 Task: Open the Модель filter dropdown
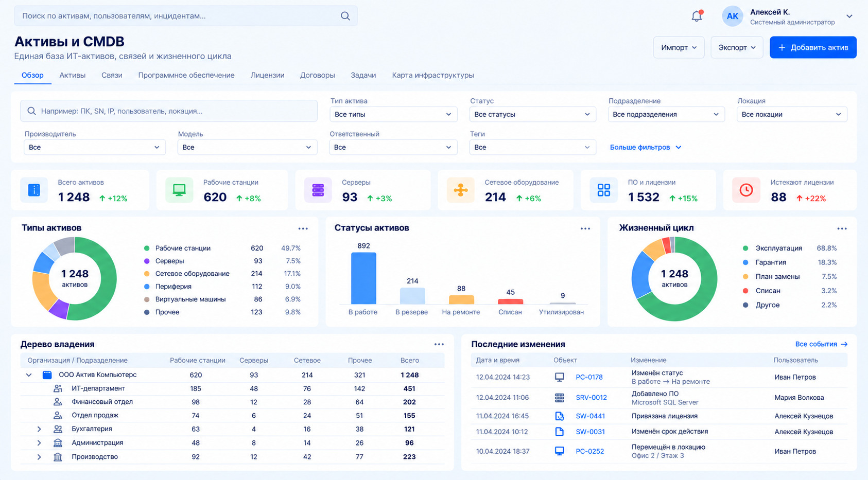point(247,147)
